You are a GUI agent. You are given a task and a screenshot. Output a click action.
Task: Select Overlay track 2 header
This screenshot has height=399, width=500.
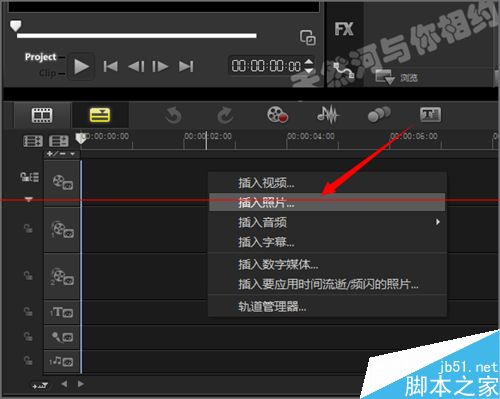[62, 276]
